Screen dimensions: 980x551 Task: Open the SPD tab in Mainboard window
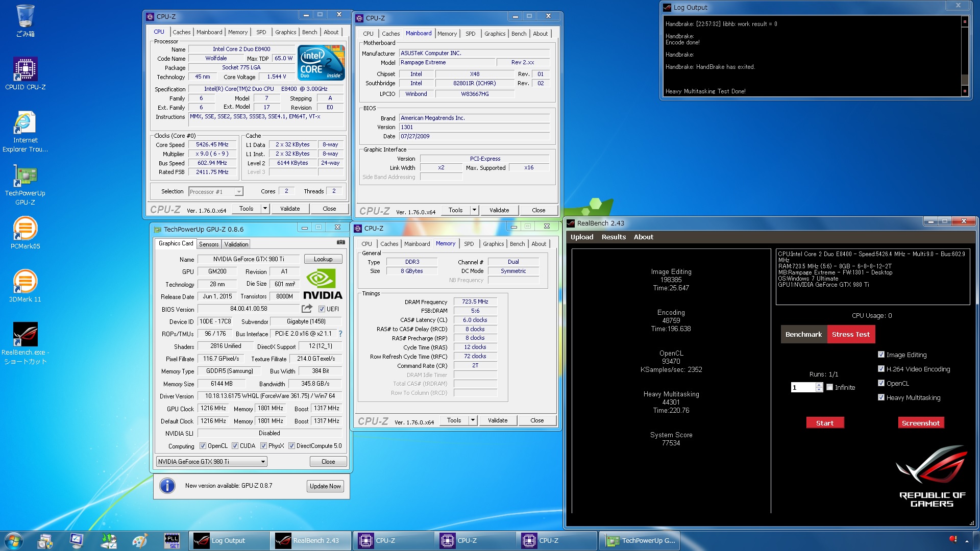470,34
